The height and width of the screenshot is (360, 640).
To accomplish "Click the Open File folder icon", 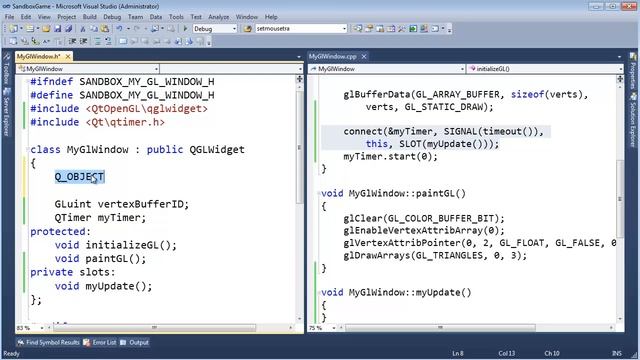I will click(x=46, y=29).
